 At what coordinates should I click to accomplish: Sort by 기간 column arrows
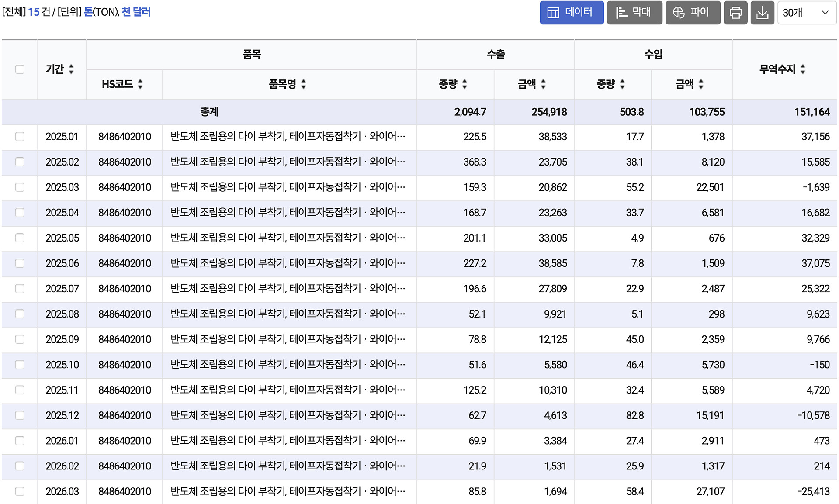click(x=71, y=69)
